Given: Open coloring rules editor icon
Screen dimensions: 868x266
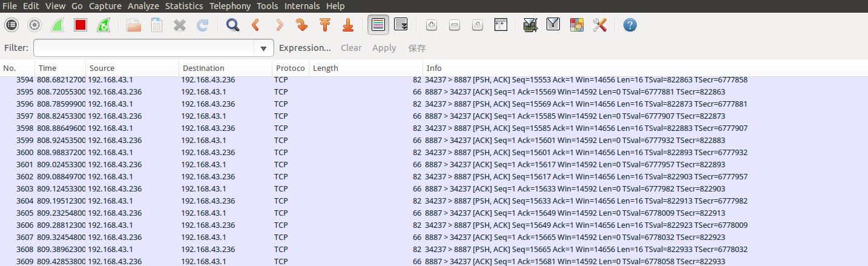Looking at the screenshot, I should click(576, 25).
